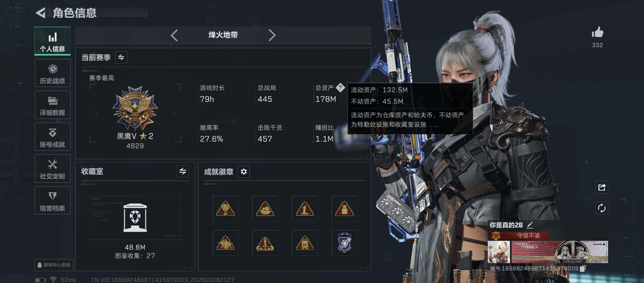Go back using the arrow beside 角色信息
This screenshot has width=644, height=283.
pyautogui.click(x=41, y=13)
